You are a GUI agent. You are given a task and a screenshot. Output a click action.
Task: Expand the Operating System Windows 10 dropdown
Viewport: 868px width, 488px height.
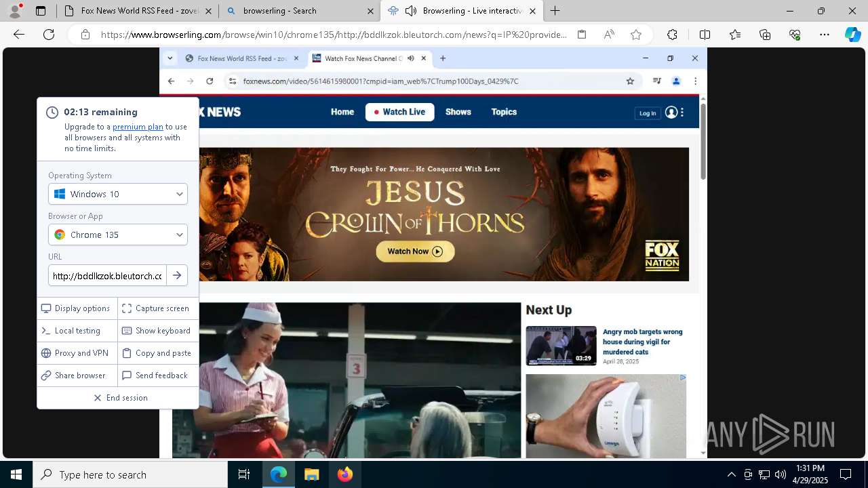pyautogui.click(x=118, y=194)
